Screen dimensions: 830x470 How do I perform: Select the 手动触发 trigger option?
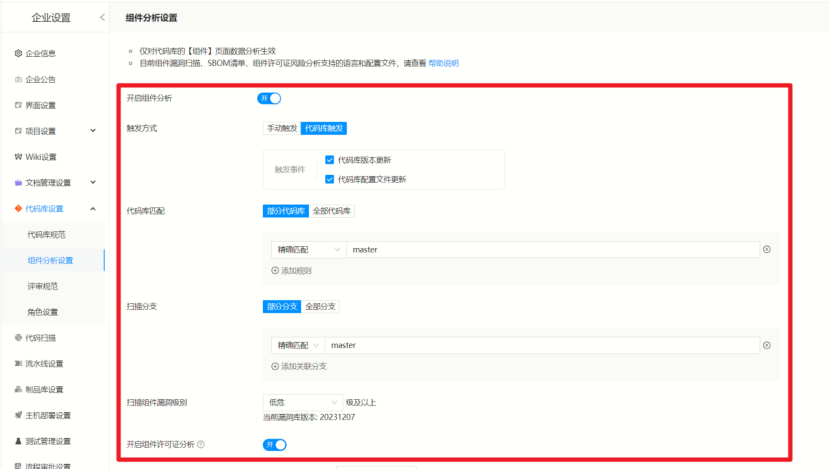[281, 129]
